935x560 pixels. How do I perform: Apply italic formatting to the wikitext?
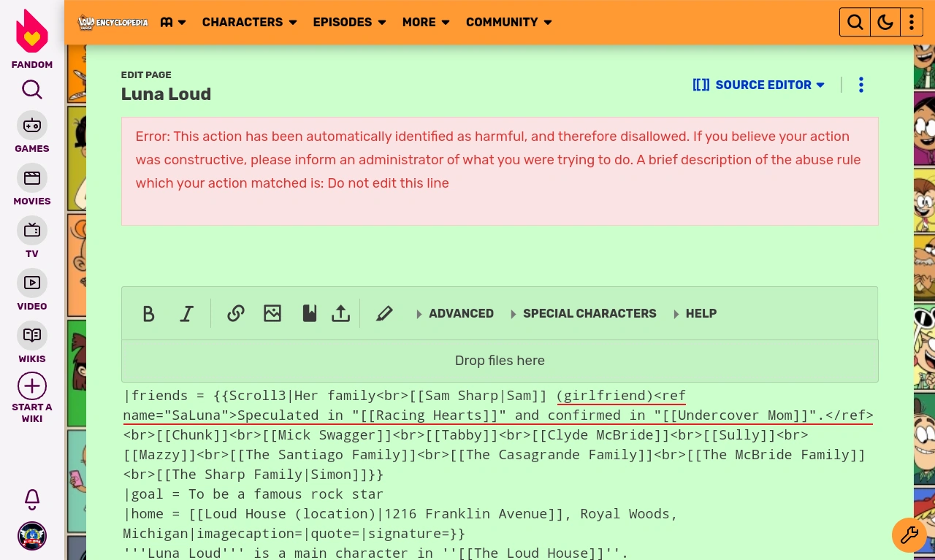click(186, 313)
